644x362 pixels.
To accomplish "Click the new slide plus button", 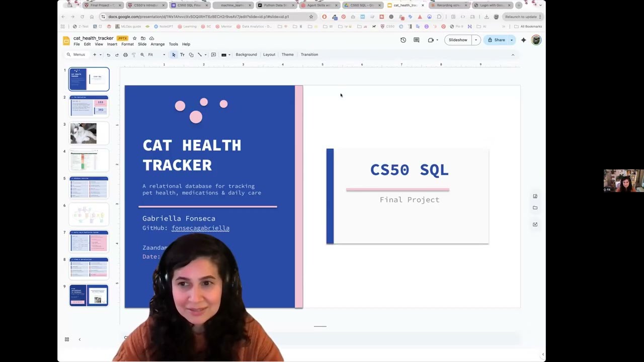I will click(x=94, y=54).
